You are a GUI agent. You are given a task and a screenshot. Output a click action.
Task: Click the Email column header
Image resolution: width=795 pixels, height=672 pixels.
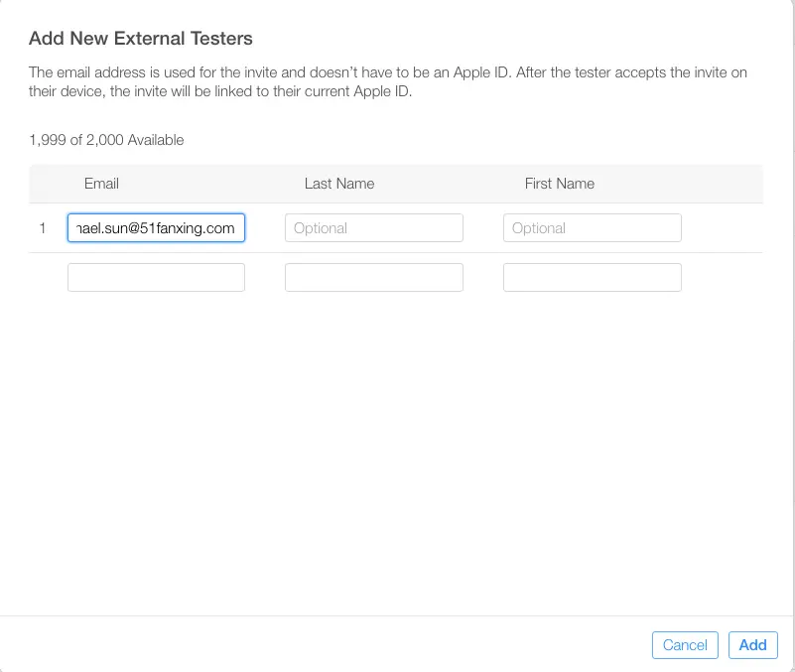click(101, 184)
